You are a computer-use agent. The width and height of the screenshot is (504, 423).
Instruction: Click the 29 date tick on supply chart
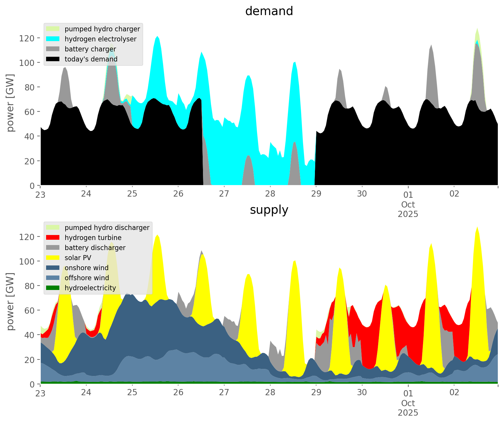pyautogui.click(x=316, y=393)
